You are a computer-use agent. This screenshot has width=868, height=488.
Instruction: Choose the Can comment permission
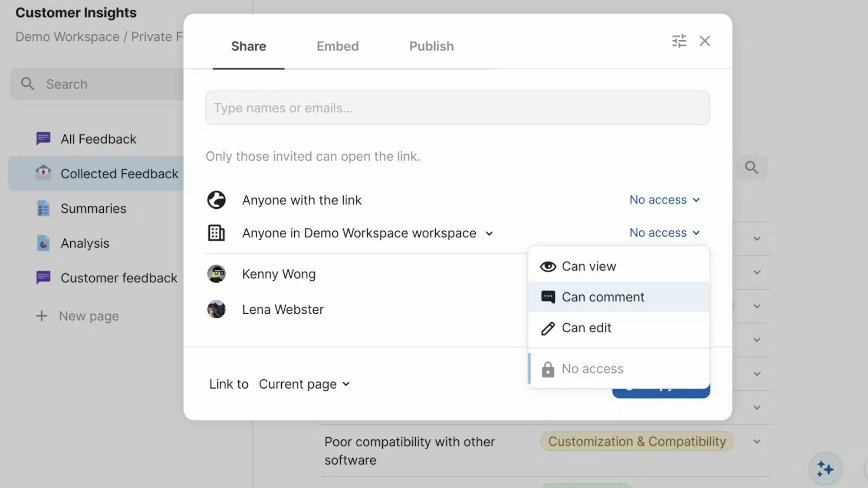pos(602,297)
